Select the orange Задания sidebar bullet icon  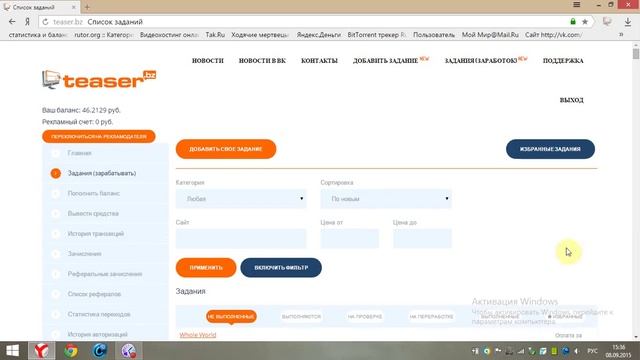[56, 173]
